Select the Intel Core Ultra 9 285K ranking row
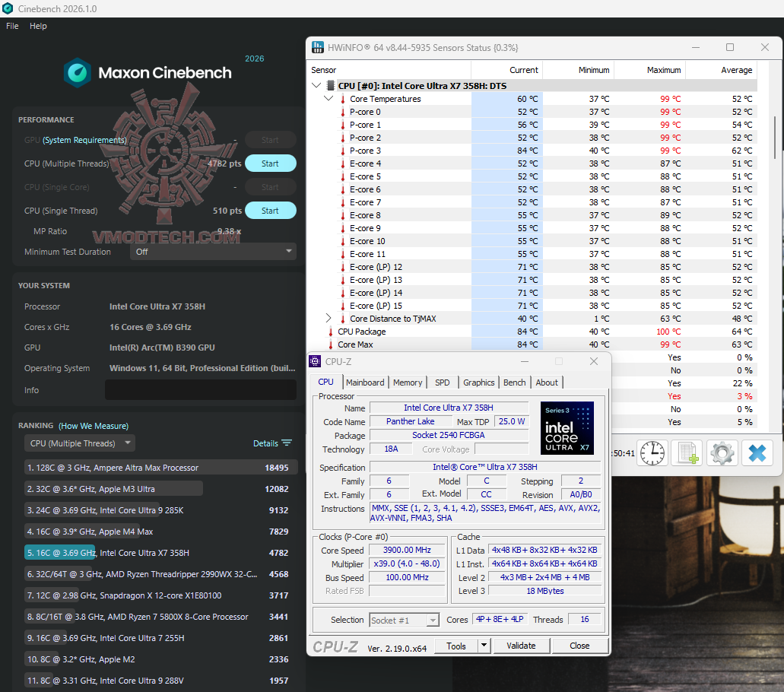Viewport: 784px width, 692px height. pos(160,510)
